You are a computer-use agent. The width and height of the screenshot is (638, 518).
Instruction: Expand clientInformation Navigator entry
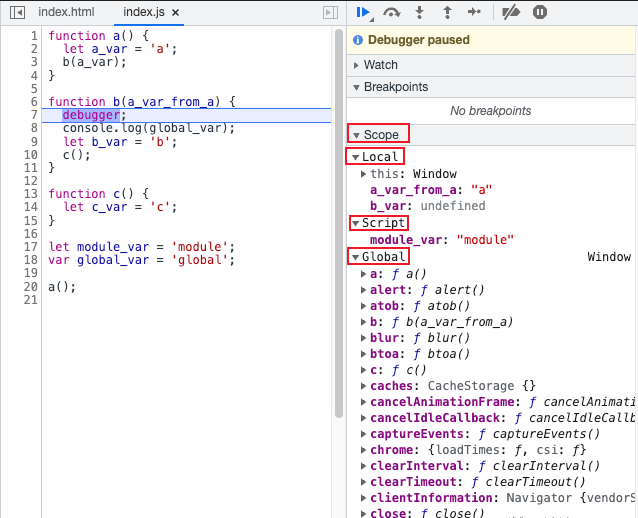tap(363, 498)
